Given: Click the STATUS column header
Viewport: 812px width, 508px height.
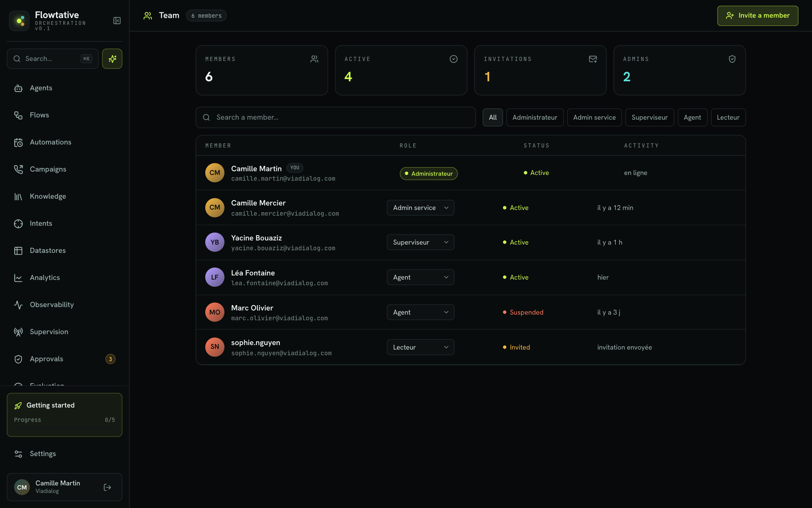Looking at the screenshot, I should [536, 146].
